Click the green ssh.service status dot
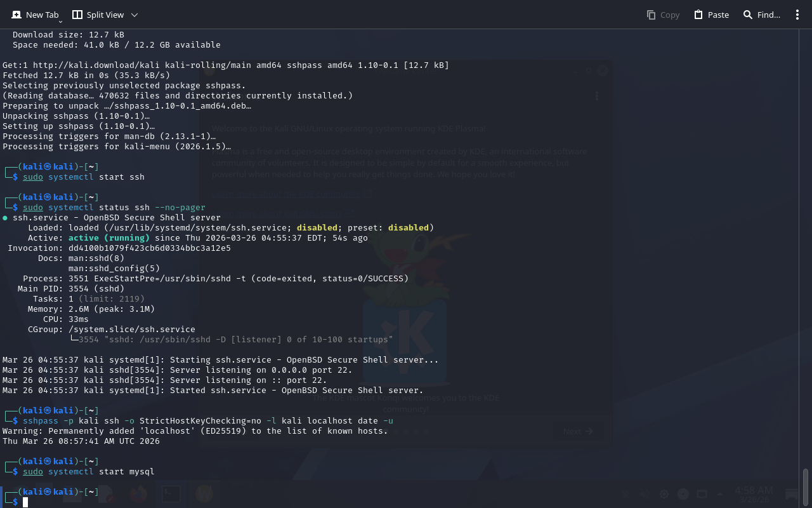Image resolution: width=812 pixels, height=508 pixels. click(x=5, y=218)
